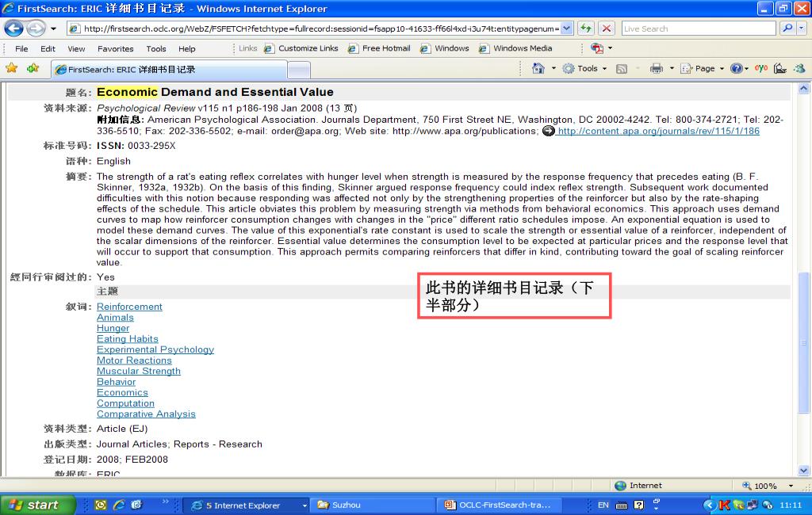Open the File menu

click(x=21, y=48)
